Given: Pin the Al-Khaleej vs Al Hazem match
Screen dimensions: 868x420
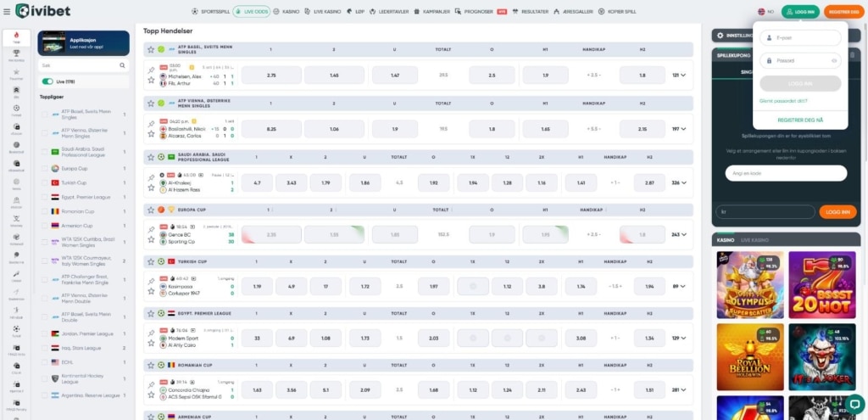Looking at the screenshot, I should click(151, 178).
